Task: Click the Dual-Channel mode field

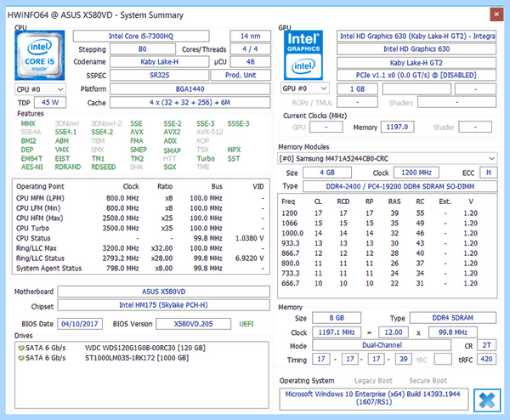Action: point(382,345)
